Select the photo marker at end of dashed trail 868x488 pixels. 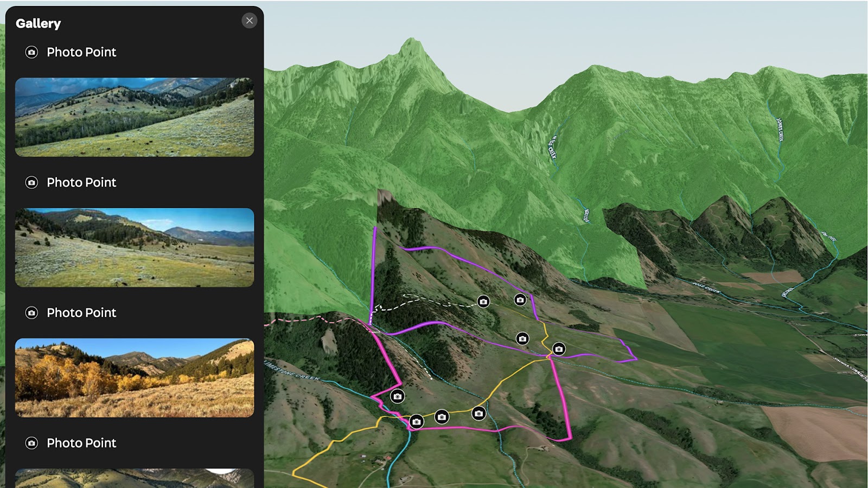(x=483, y=301)
